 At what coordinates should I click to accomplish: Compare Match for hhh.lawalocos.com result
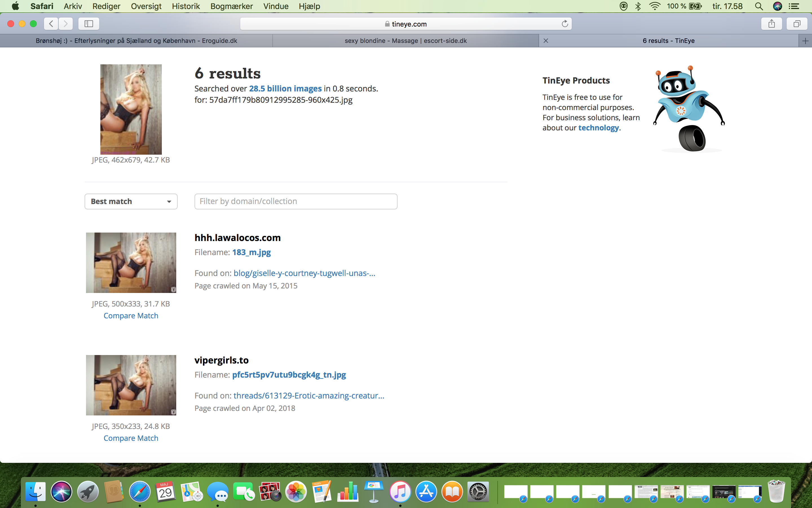pyautogui.click(x=131, y=316)
